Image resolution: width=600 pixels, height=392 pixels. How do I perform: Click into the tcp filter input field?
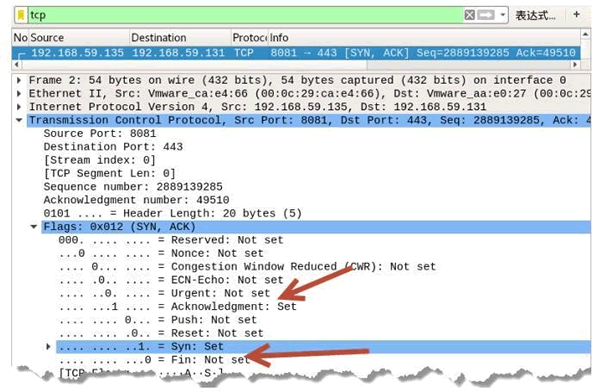pyautogui.click(x=245, y=15)
